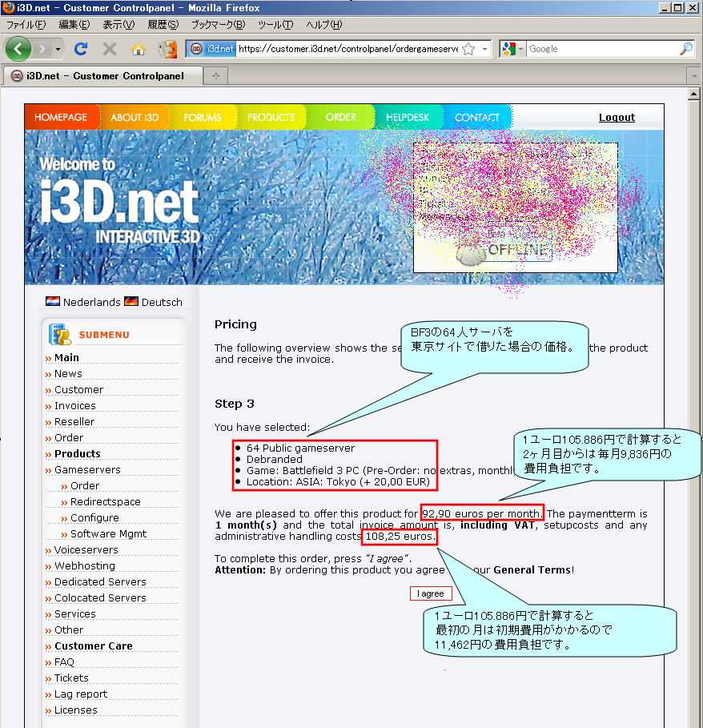The width and height of the screenshot is (703, 728).
Task: Click the vertical scrollbar up arrow
Action: [693, 95]
